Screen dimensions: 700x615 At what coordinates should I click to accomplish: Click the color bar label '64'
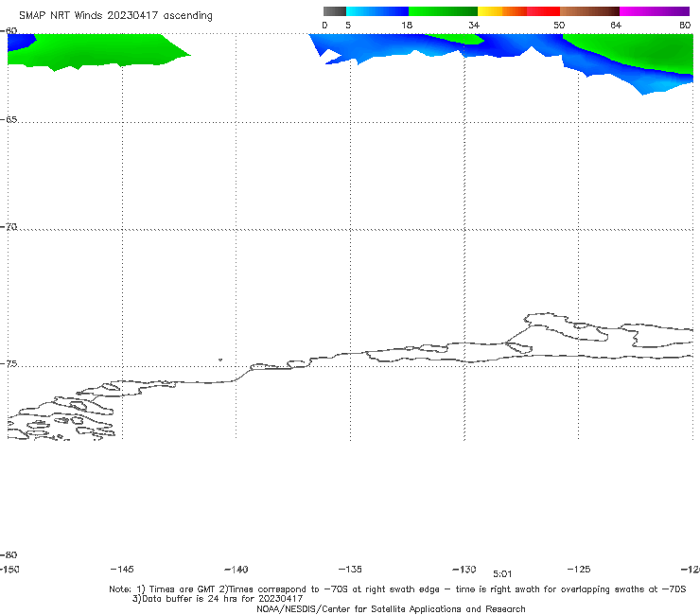click(616, 25)
